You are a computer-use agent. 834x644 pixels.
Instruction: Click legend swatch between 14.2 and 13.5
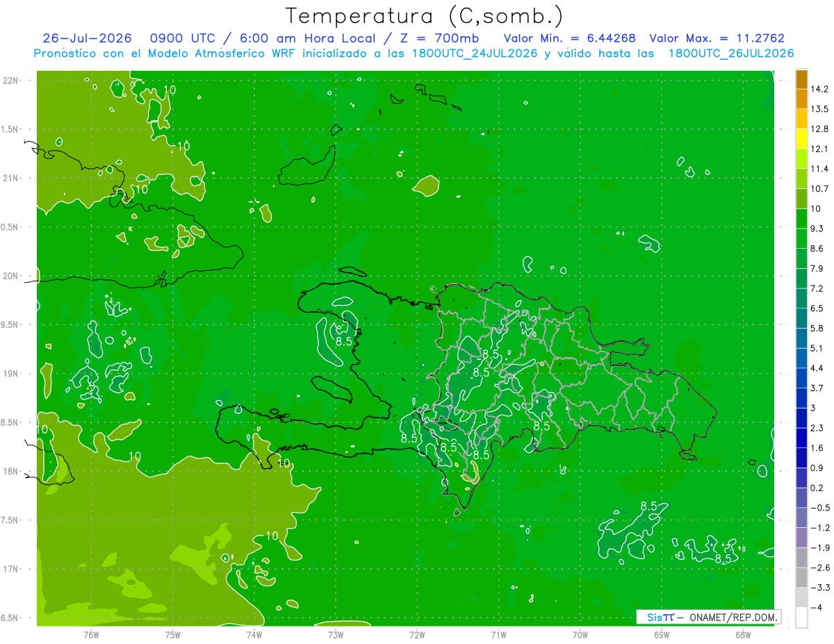click(801, 99)
